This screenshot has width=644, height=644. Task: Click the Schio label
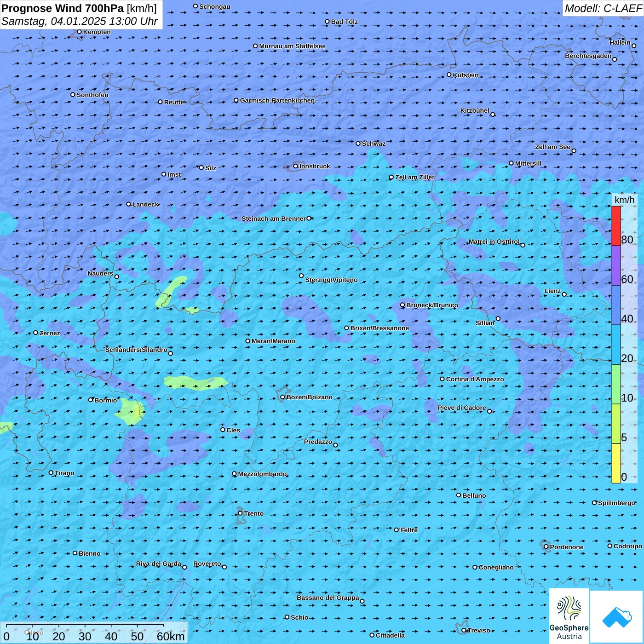click(299, 617)
